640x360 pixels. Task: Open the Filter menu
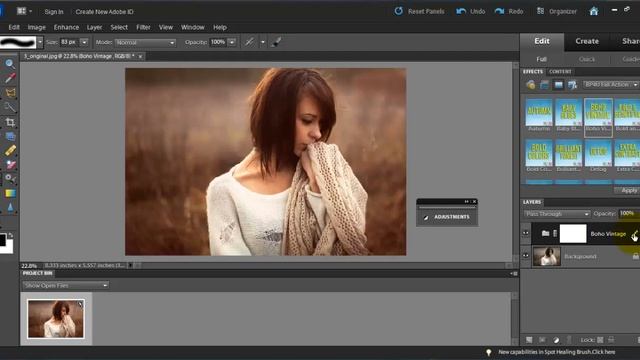[x=143, y=27]
